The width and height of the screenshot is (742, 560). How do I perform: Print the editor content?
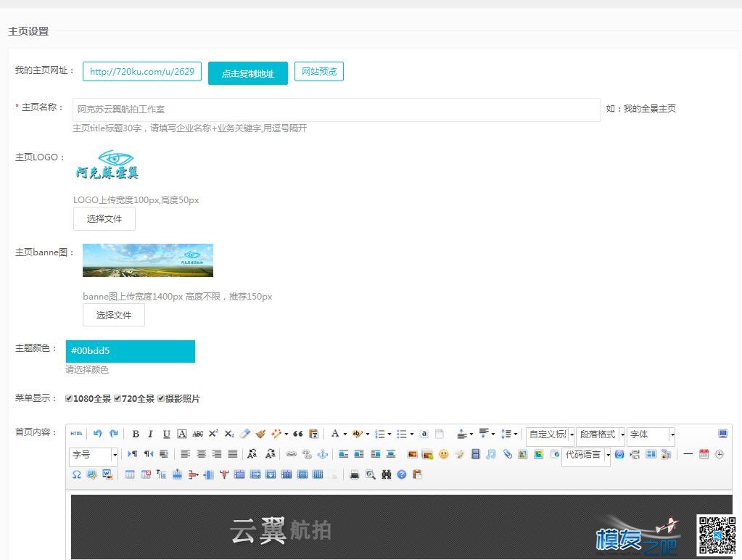pos(355,474)
